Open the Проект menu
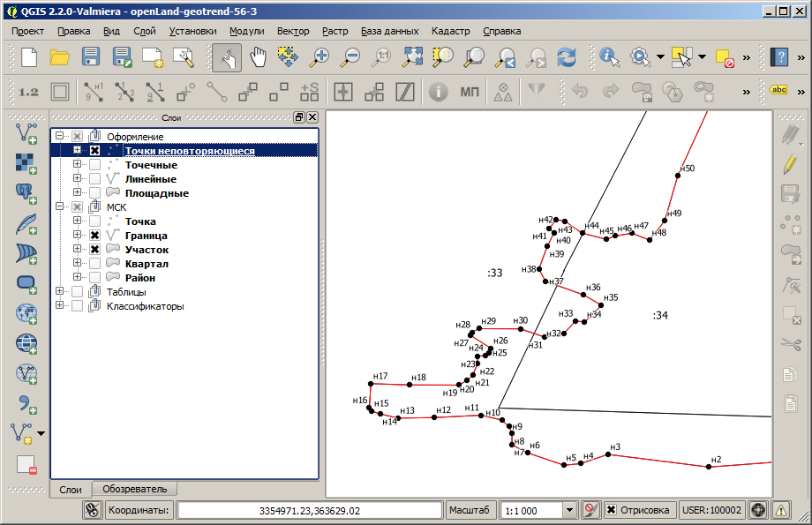The image size is (812, 525). [28, 31]
